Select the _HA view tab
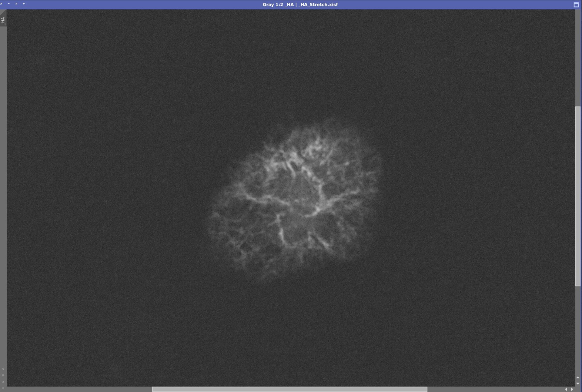This screenshot has height=392, width=582. pyautogui.click(x=3, y=20)
